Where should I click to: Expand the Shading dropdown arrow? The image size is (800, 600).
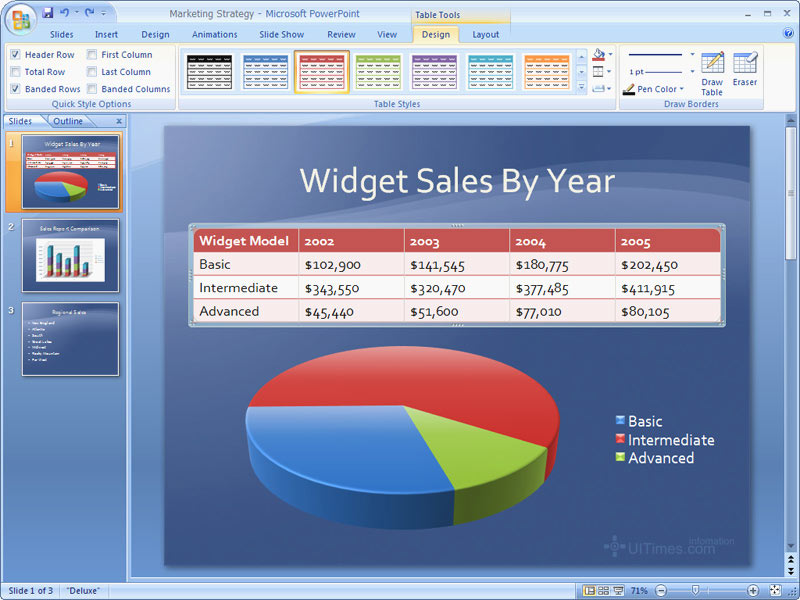(x=611, y=55)
